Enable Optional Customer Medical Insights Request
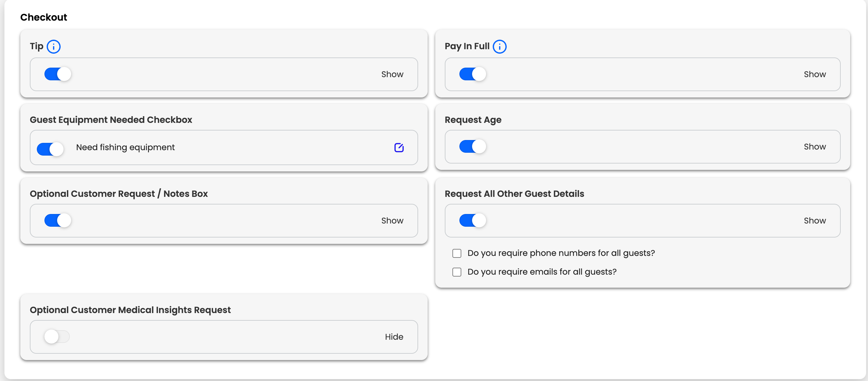 (x=57, y=337)
